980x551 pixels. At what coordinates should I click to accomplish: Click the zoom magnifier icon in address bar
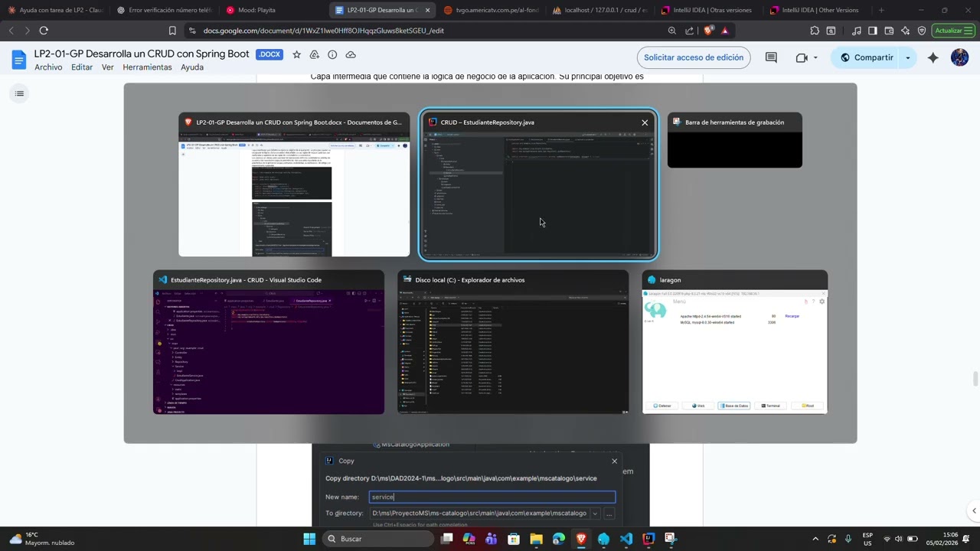(x=671, y=31)
